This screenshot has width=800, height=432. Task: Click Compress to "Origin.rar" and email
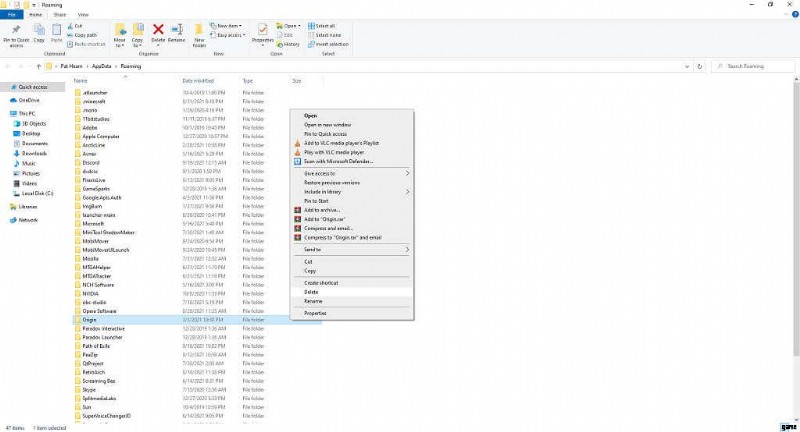(x=352, y=238)
